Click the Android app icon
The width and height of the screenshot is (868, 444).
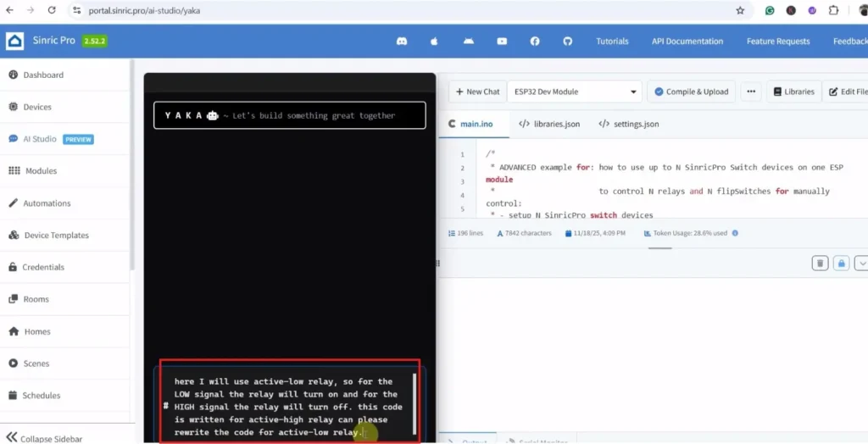tap(468, 41)
